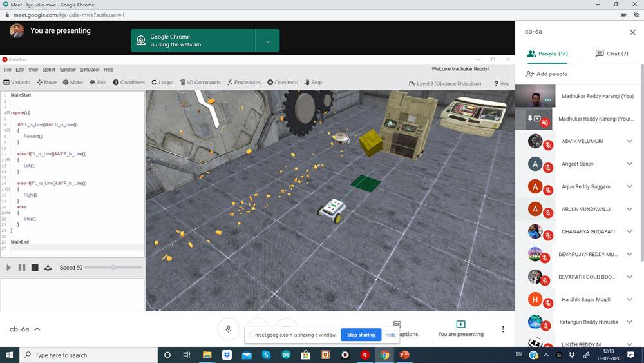Open the Procedures toolbar item
Screen dimensions: 644x363
coord(244,83)
